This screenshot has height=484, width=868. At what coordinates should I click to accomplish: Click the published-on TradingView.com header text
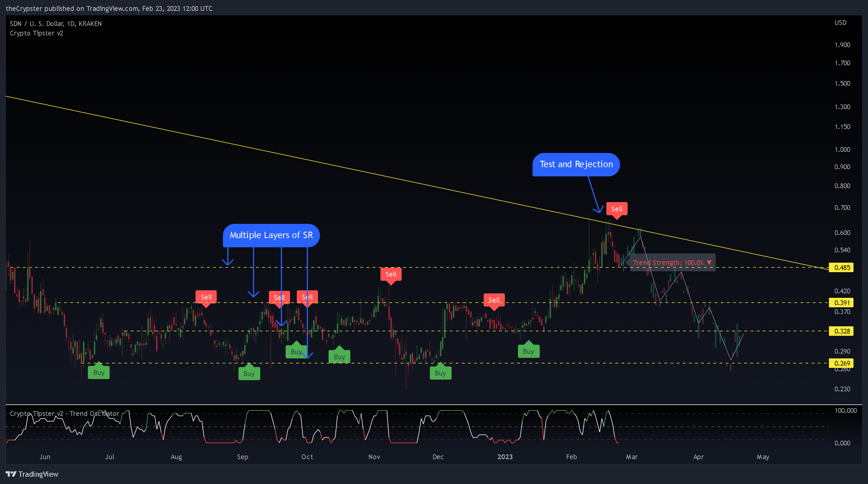(x=109, y=8)
